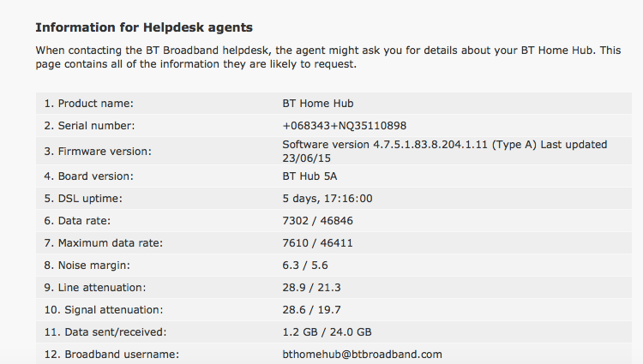Click the Software version 4.7.5.1.83.8.204.1.11 text
Viewport: 643px width, 364px height.
point(385,145)
